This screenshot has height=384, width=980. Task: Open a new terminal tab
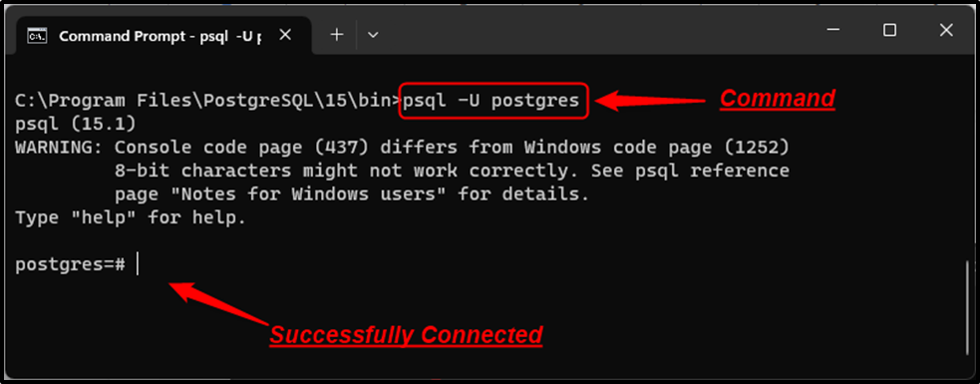click(x=337, y=35)
